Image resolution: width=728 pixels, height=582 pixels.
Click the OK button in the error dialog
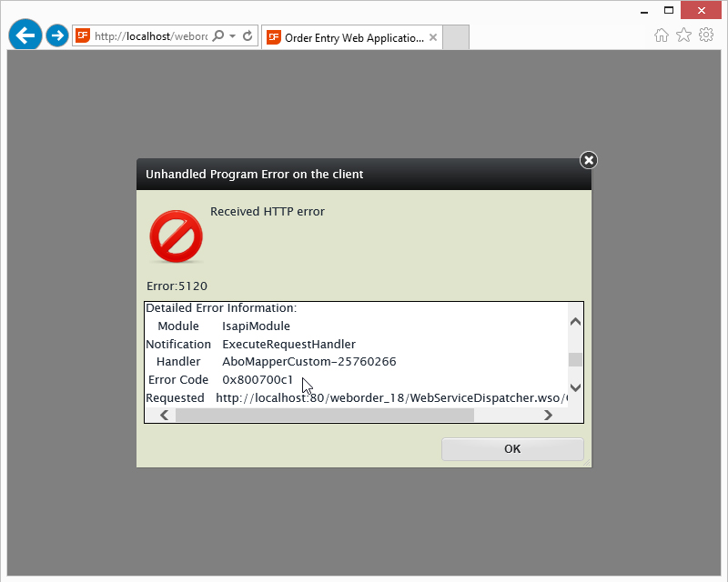(x=512, y=449)
